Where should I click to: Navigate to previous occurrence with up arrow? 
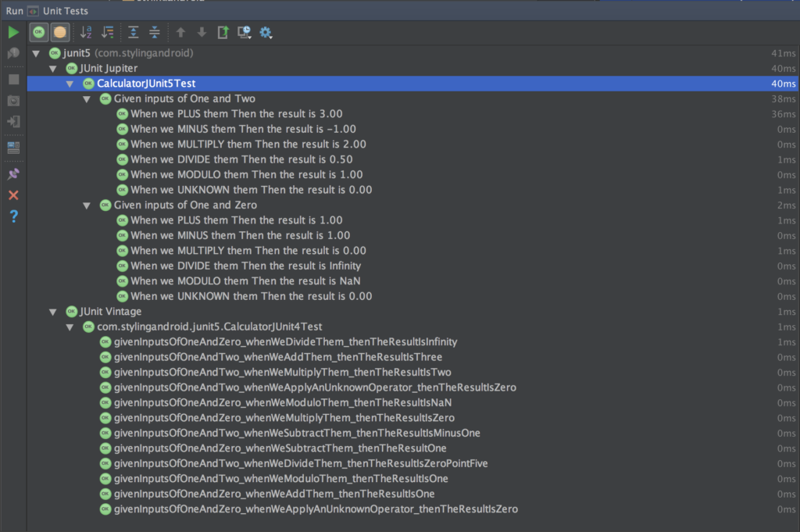pos(180,32)
